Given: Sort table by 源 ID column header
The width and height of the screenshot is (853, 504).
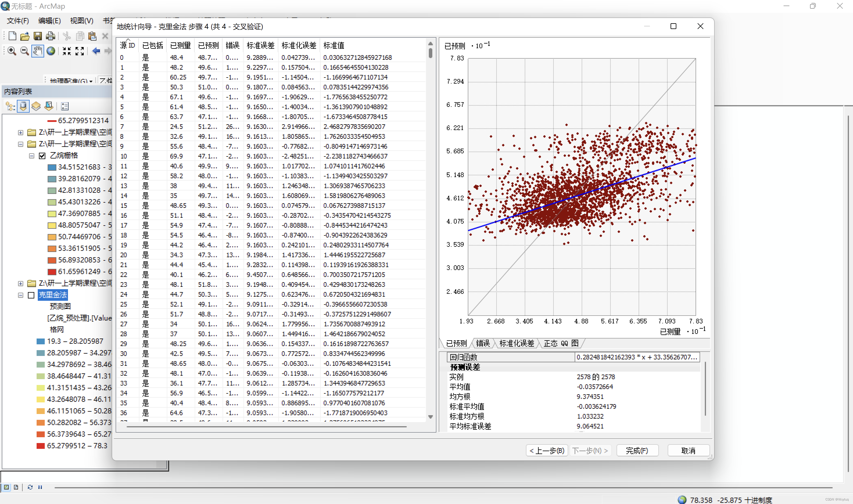Looking at the screenshot, I should tap(128, 45).
